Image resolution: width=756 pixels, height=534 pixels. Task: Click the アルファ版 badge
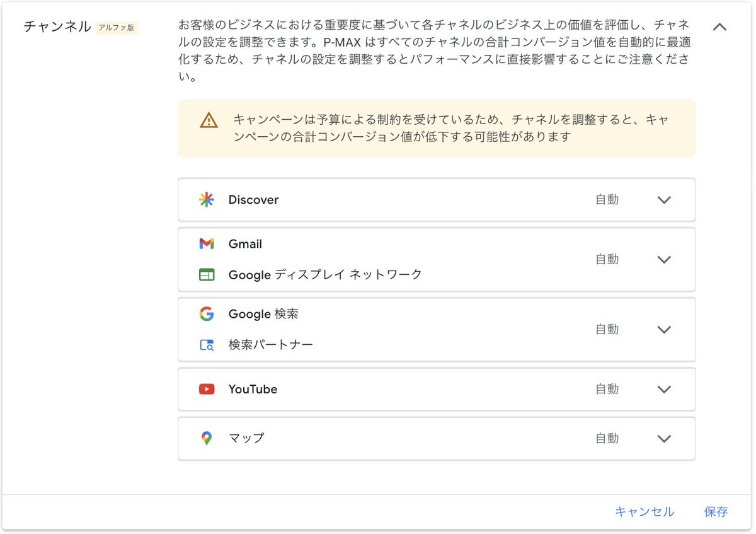117,28
